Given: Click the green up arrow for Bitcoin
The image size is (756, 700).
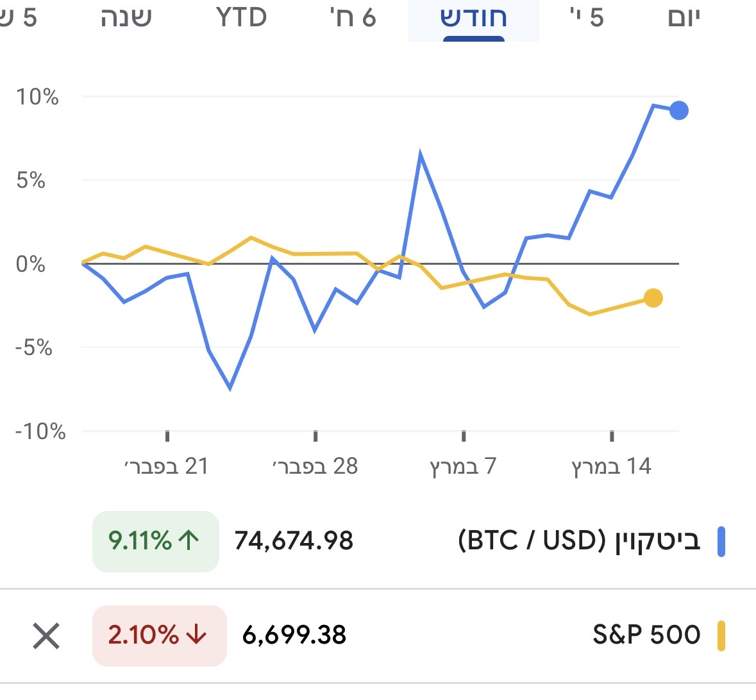Looking at the screenshot, I should [x=189, y=541].
